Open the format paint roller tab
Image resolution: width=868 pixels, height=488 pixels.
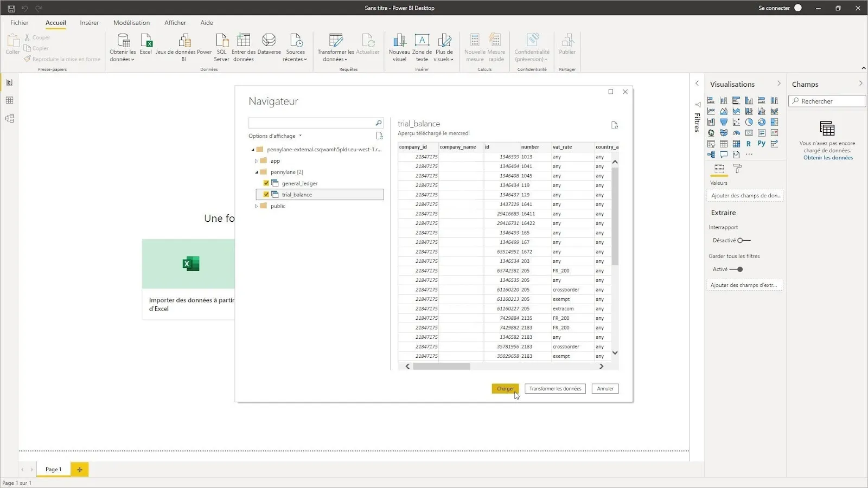(x=737, y=169)
